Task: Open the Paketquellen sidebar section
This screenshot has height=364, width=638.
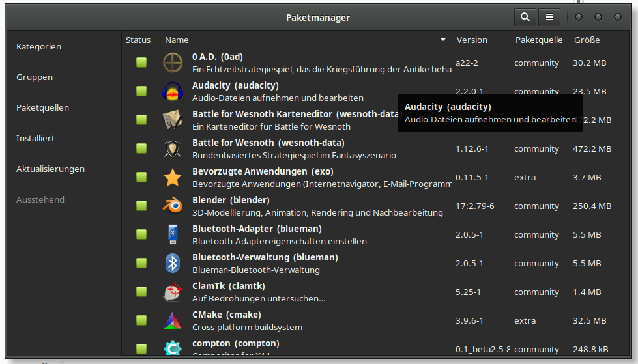Action: tap(43, 108)
